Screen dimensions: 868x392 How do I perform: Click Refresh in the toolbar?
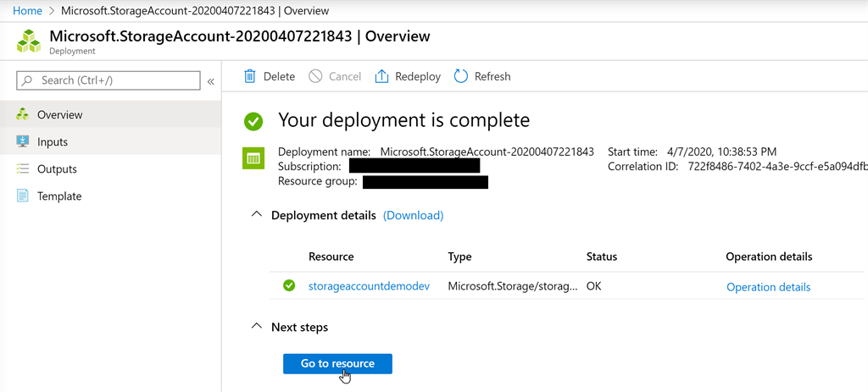click(482, 76)
